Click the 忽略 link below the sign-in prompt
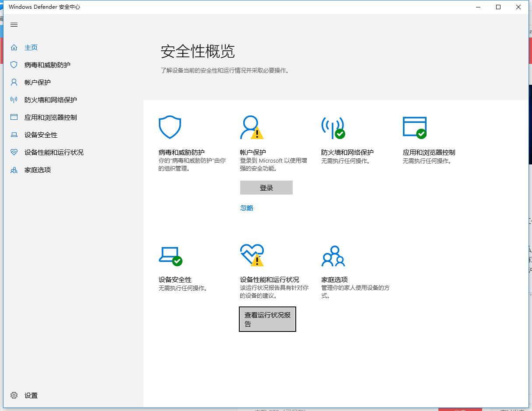532x411 pixels. [247, 208]
